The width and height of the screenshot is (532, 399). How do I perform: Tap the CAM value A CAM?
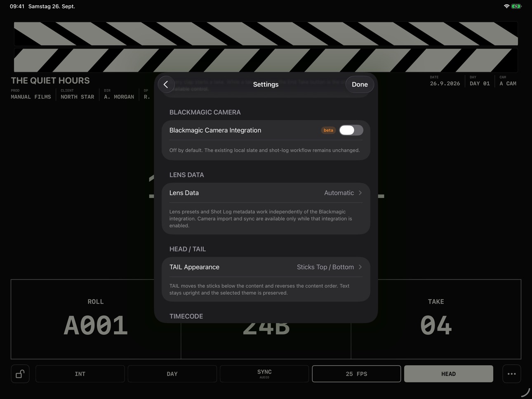click(508, 84)
